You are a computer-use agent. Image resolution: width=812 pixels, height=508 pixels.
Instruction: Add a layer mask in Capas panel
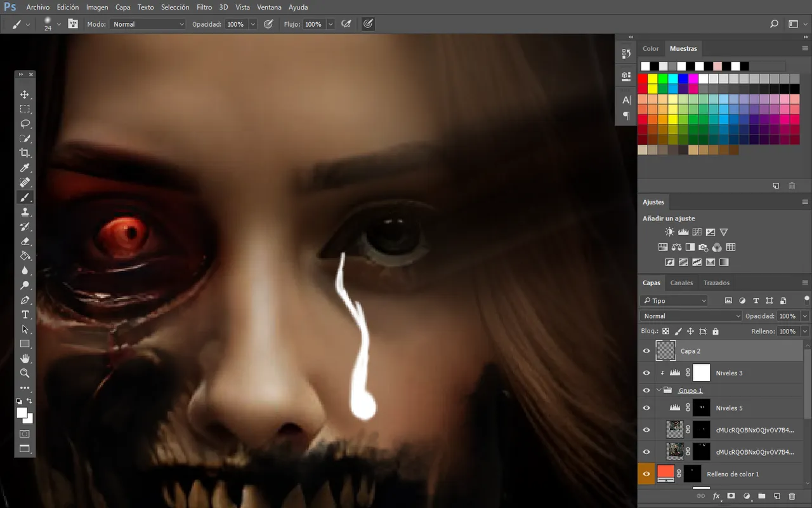(x=731, y=496)
